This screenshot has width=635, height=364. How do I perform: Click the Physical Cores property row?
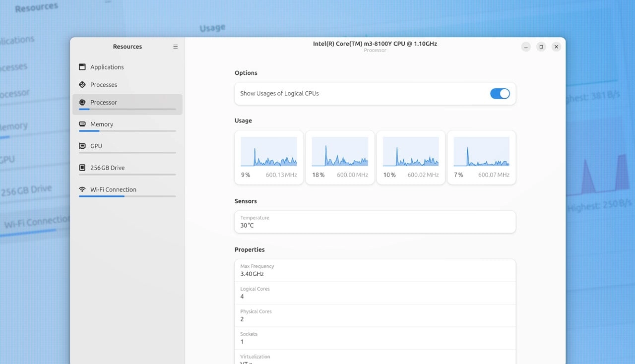pos(375,315)
